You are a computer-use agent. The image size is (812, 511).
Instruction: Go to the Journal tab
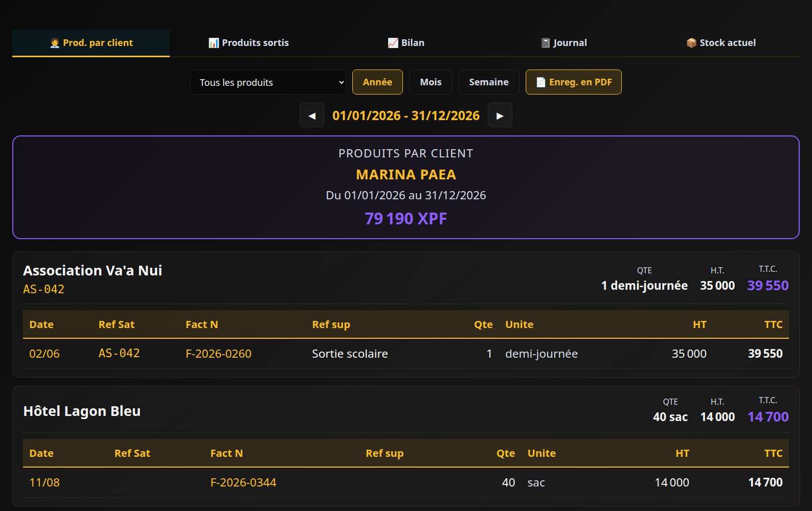(563, 43)
